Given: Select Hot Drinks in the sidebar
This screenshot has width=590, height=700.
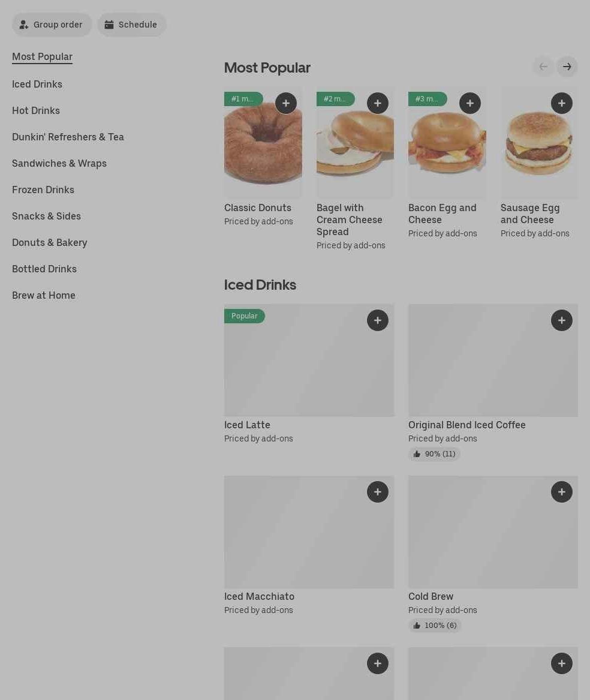Looking at the screenshot, I should coord(36,111).
